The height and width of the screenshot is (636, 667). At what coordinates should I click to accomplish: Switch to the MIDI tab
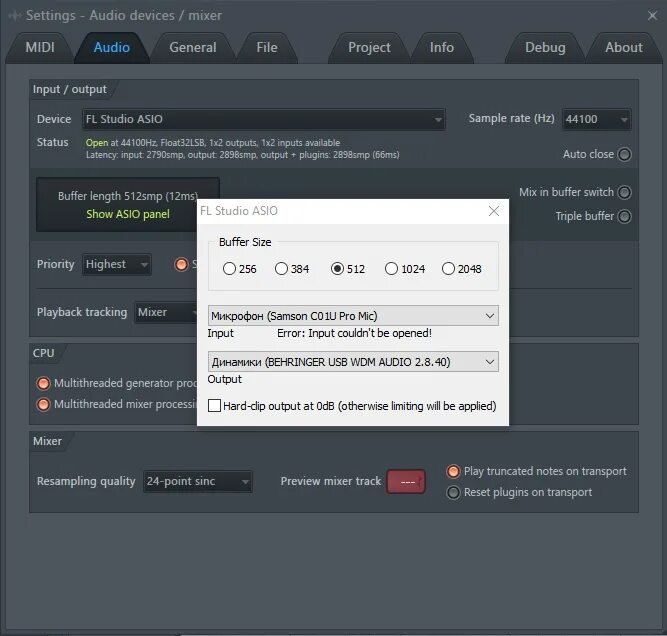pos(40,48)
